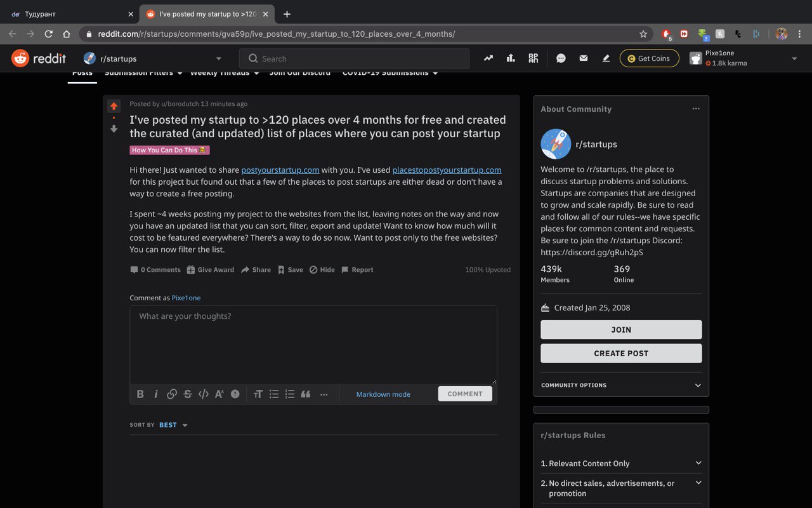
Task: Switch to Markdown mode
Action: tap(383, 394)
